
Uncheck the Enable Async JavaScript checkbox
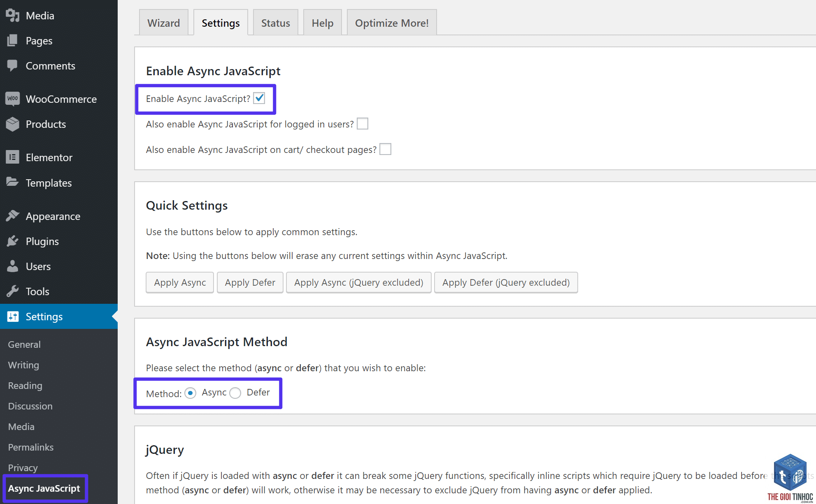click(259, 98)
